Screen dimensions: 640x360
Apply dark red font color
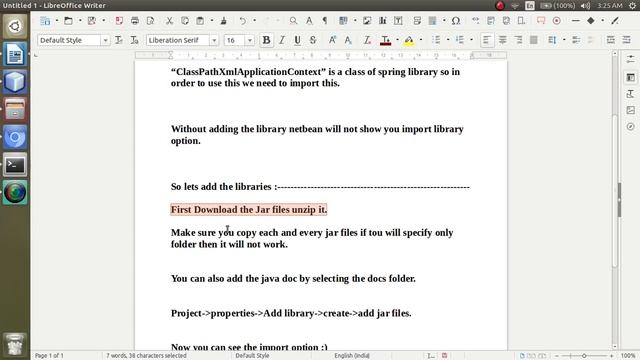pos(385,40)
